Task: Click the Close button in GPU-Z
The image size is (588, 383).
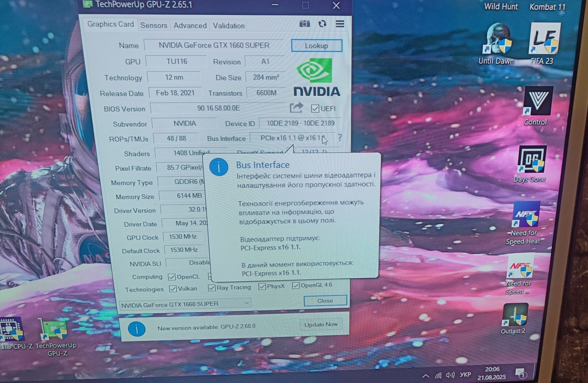Action: coord(325,300)
